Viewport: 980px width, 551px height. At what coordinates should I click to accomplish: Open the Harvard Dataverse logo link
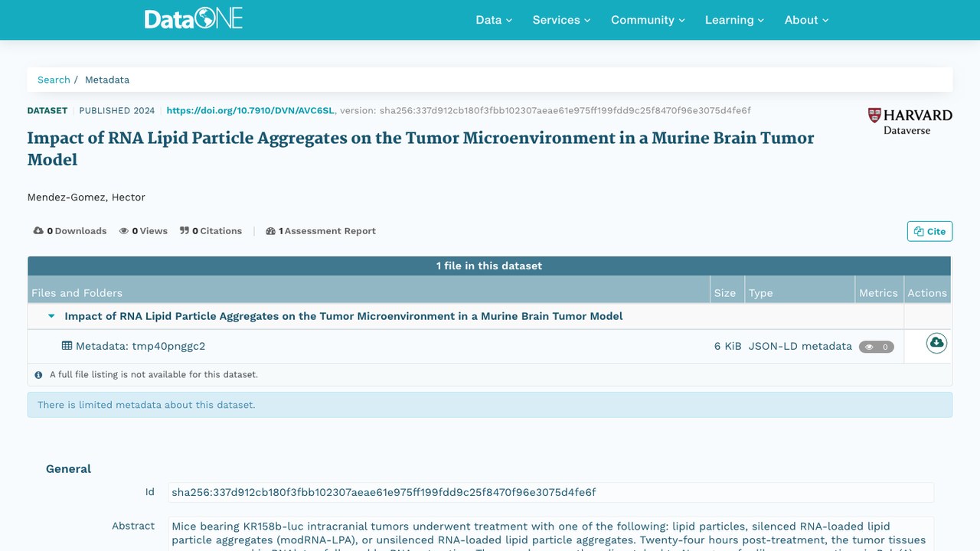[910, 121]
